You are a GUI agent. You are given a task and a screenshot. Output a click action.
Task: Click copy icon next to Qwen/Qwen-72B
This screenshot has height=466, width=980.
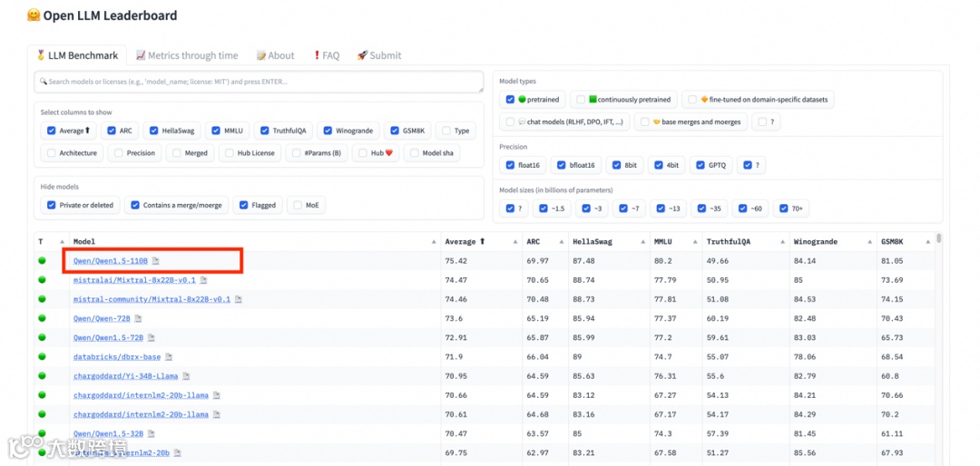pyautogui.click(x=138, y=318)
